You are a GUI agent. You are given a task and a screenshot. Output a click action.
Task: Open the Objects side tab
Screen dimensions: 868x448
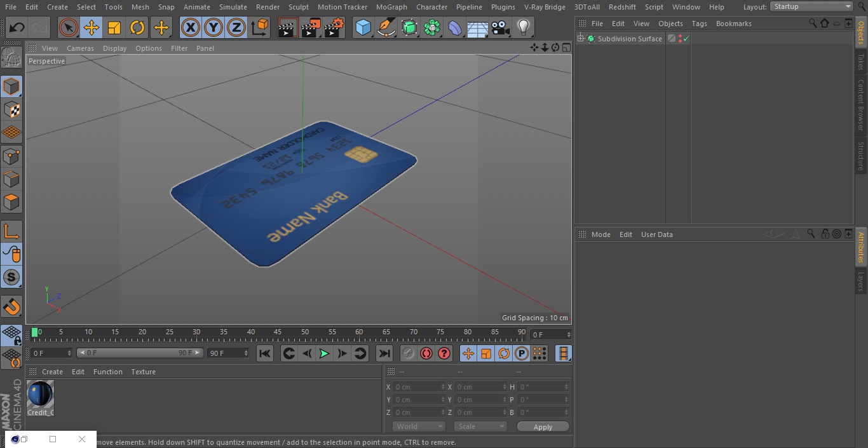861,32
